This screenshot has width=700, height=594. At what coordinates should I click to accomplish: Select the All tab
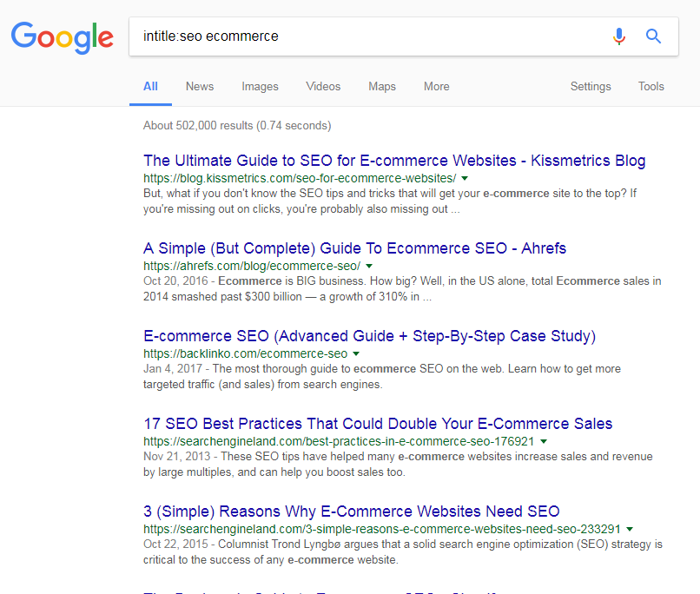[150, 87]
